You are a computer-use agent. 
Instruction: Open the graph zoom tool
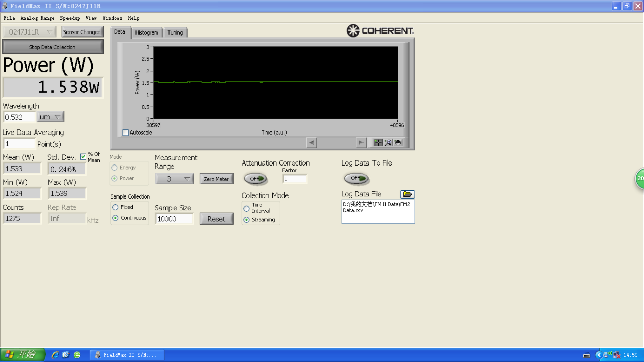tap(388, 143)
